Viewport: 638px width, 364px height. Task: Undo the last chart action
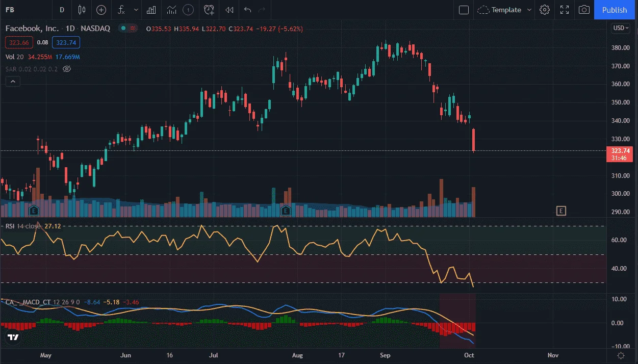248,10
